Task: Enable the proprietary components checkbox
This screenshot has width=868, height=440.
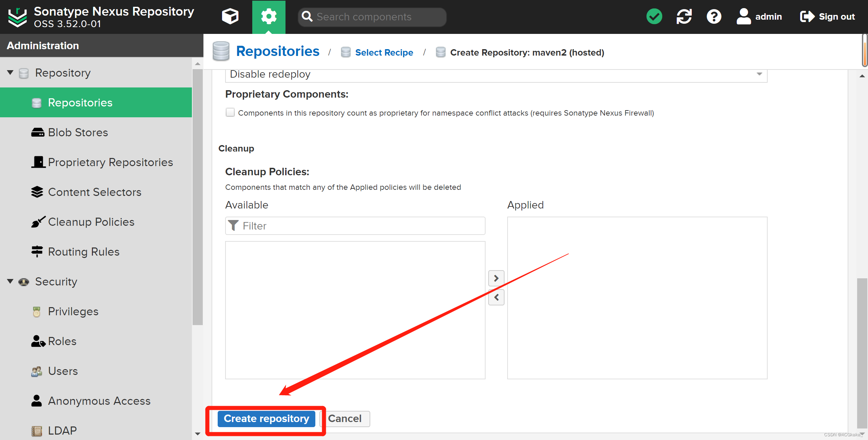Action: point(230,113)
